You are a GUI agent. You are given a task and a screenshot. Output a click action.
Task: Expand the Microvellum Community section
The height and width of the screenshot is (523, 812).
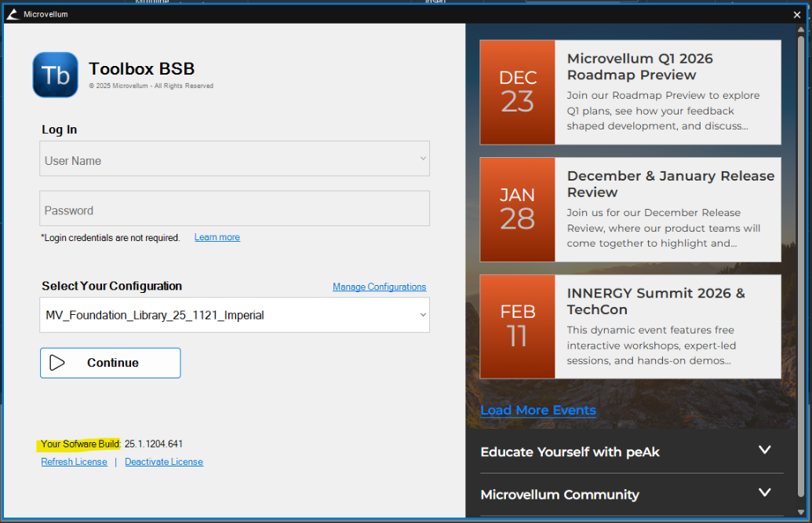[x=764, y=493]
